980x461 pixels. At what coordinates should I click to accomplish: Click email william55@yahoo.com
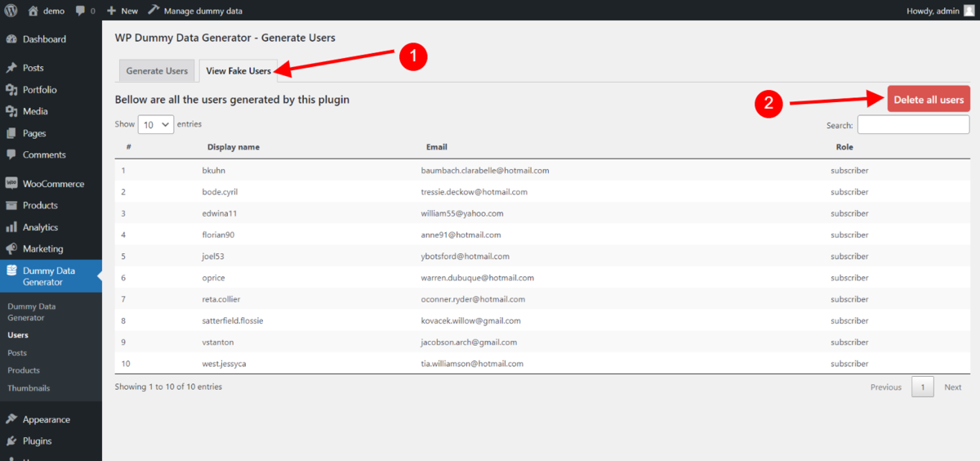pyautogui.click(x=462, y=213)
